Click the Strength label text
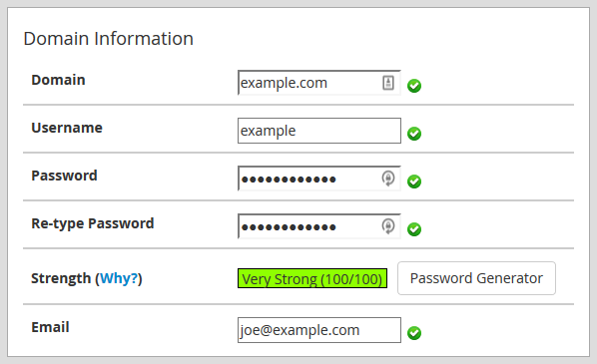Image resolution: width=597 pixels, height=364 pixels. click(61, 278)
